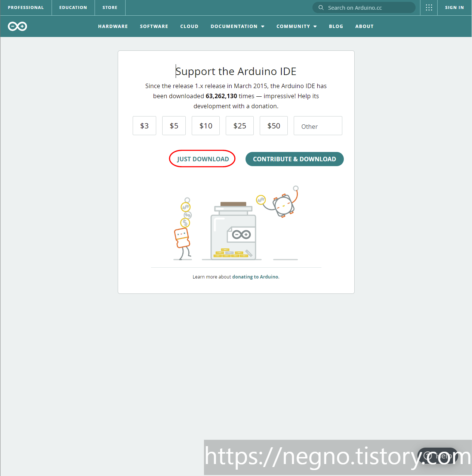472x476 pixels.
Task: Open the Software menu
Action: tap(154, 26)
